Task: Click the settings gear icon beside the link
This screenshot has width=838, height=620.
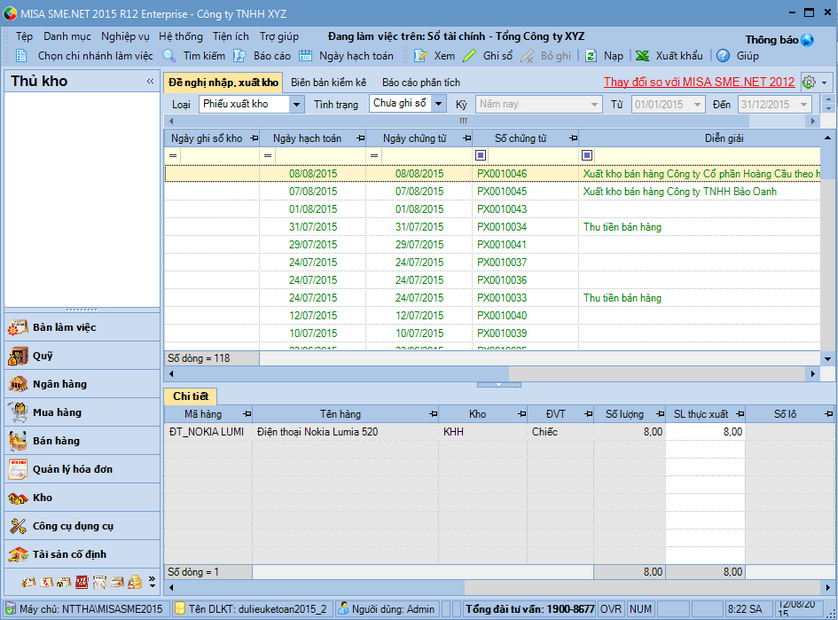Action: click(809, 82)
